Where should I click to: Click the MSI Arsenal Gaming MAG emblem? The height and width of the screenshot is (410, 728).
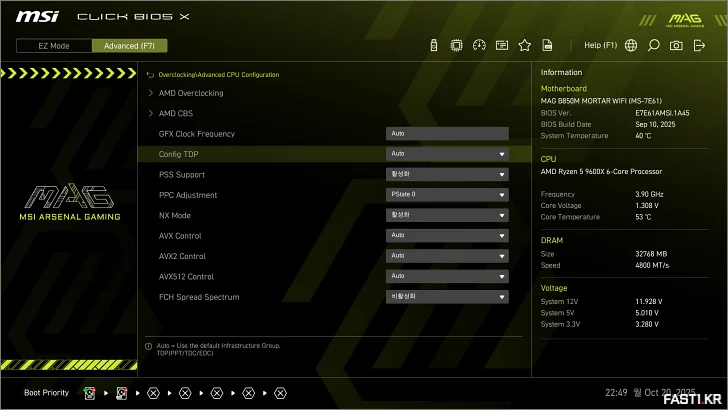point(70,202)
